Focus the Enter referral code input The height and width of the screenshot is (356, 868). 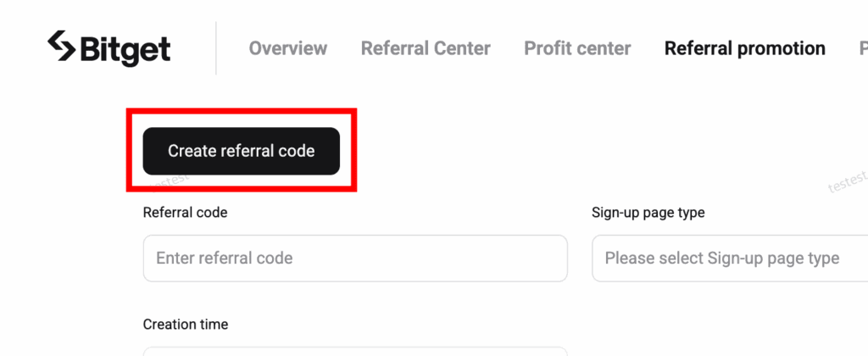355,258
